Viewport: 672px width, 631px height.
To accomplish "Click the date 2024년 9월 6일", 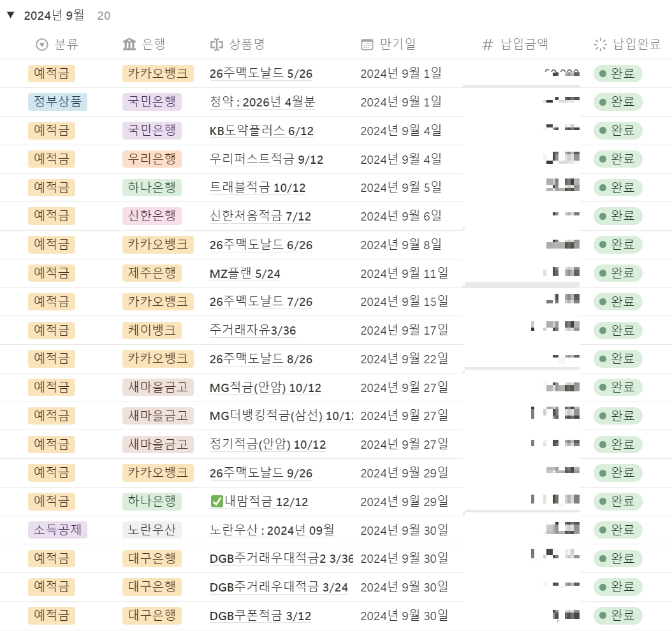I will [x=401, y=216].
